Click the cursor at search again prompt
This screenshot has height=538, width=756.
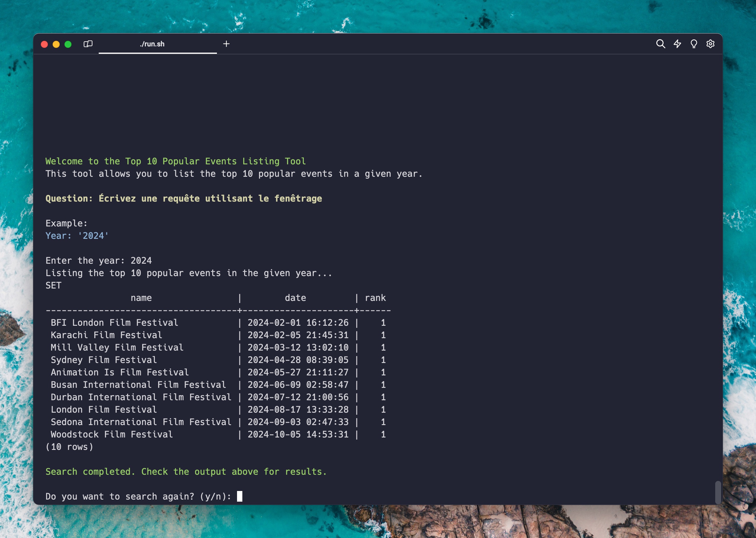coord(240,496)
